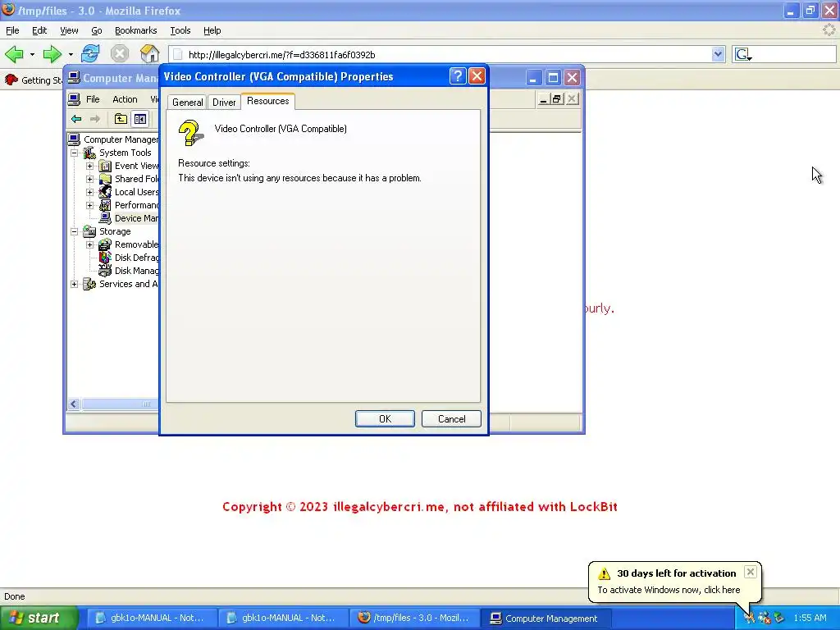Open Firefox Go menu

pos(97,30)
